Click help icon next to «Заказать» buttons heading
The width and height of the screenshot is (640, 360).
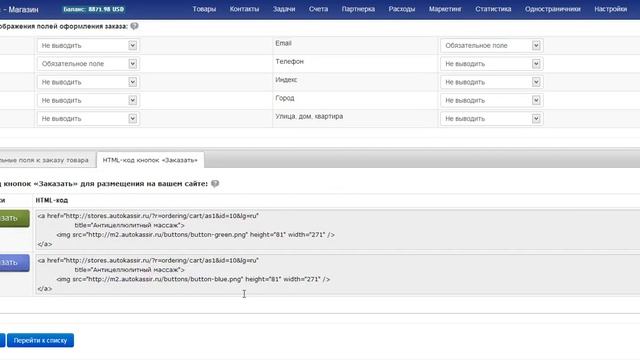(x=215, y=184)
